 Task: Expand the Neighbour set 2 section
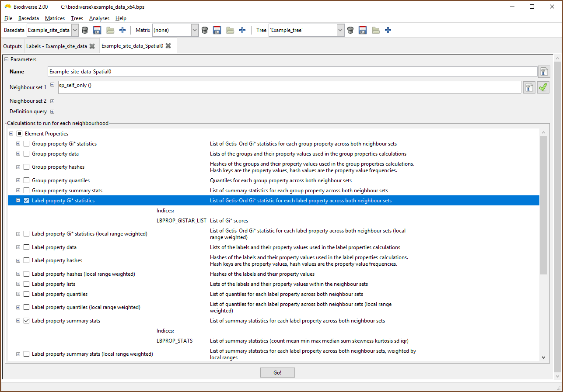[x=52, y=101]
